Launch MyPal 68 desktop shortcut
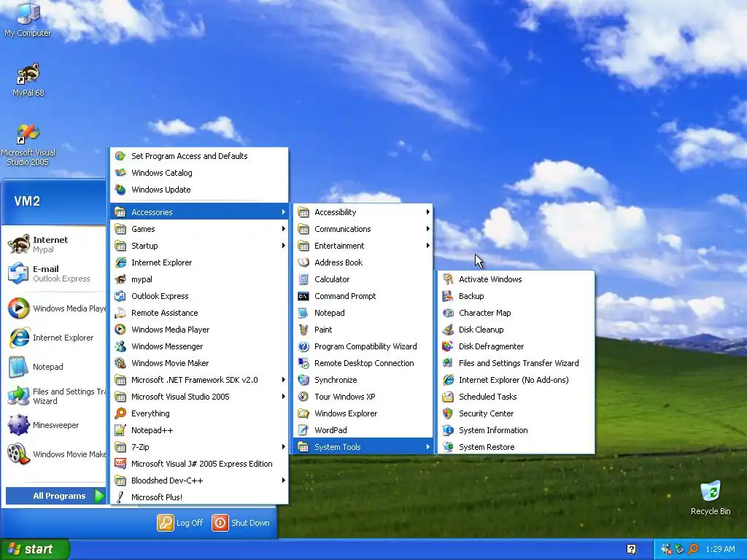Screen dimensions: 747x560 (28, 79)
